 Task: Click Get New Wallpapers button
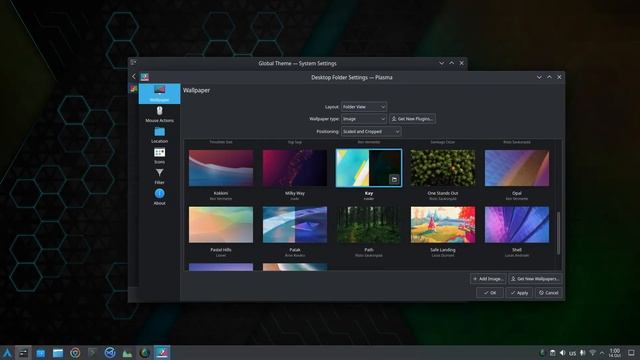tap(535, 279)
